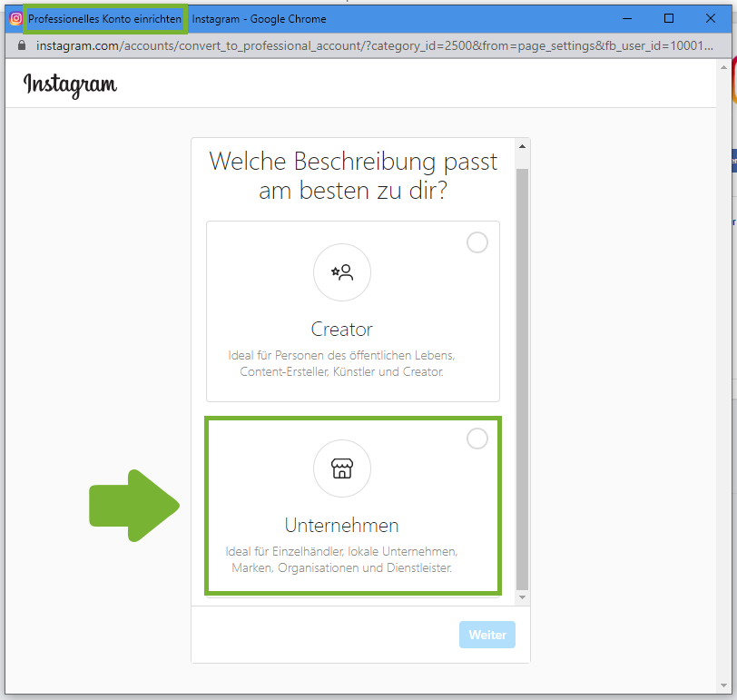Screen dimensions: 737x700
Task: Click the Instagram favicon in title bar
Action: (x=15, y=18)
